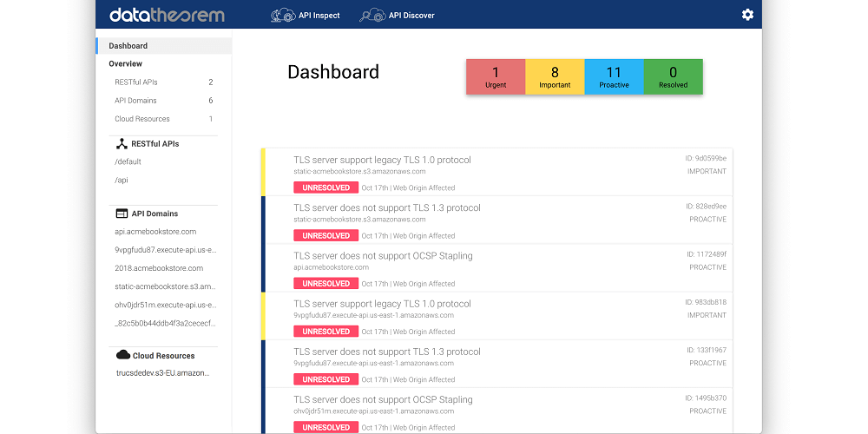Click the RESTful APIs section icon
This screenshot has width=868, height=434.
pyautogui.click(x=122, y=144)
